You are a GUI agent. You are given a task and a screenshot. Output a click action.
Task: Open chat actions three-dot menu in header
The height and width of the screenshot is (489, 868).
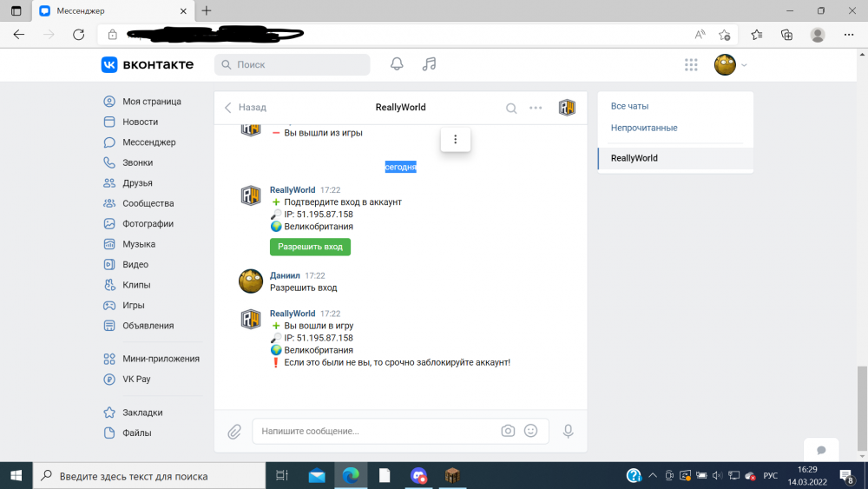coord(536,108)
